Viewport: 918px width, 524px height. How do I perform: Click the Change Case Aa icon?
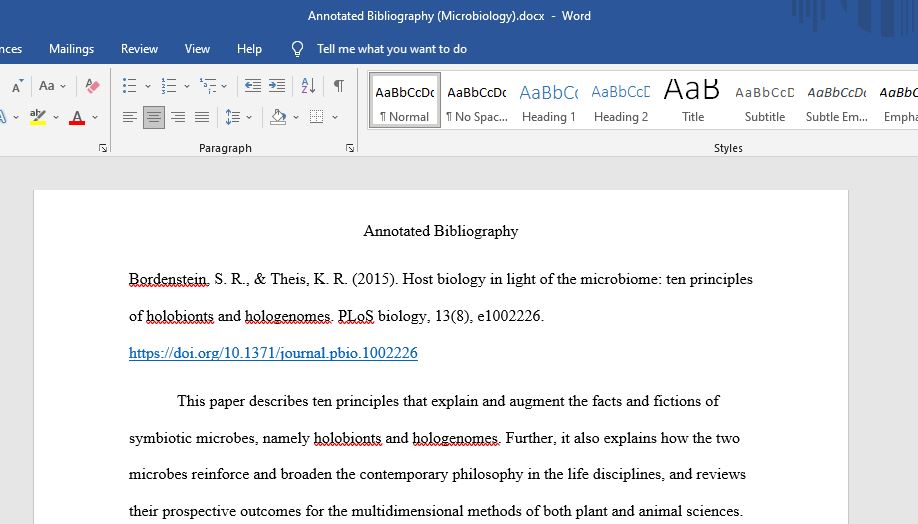pyautogui.click(x=46, y=85)
